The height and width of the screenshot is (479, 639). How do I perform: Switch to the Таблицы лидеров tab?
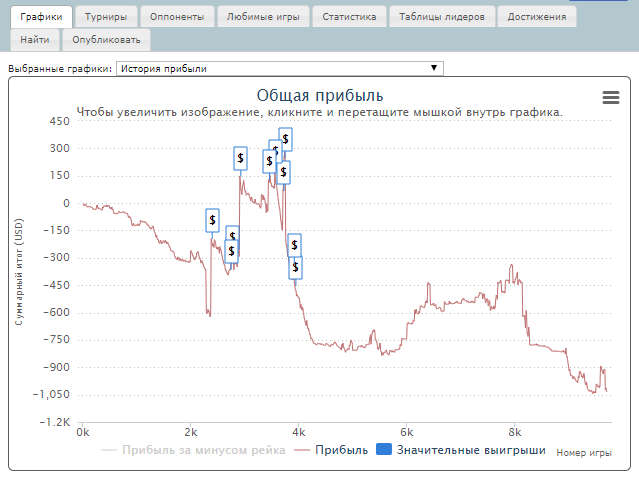(442, 17)
